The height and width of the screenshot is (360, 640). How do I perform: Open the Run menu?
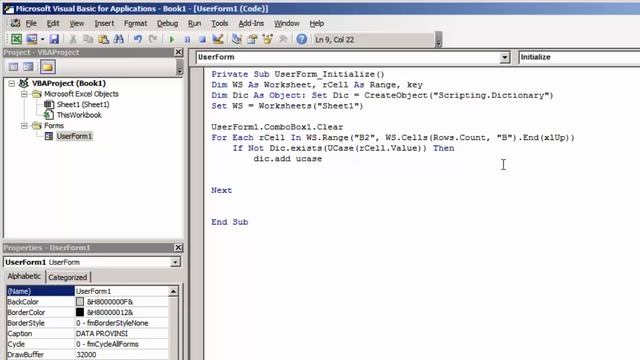click(x=194, y=24)
